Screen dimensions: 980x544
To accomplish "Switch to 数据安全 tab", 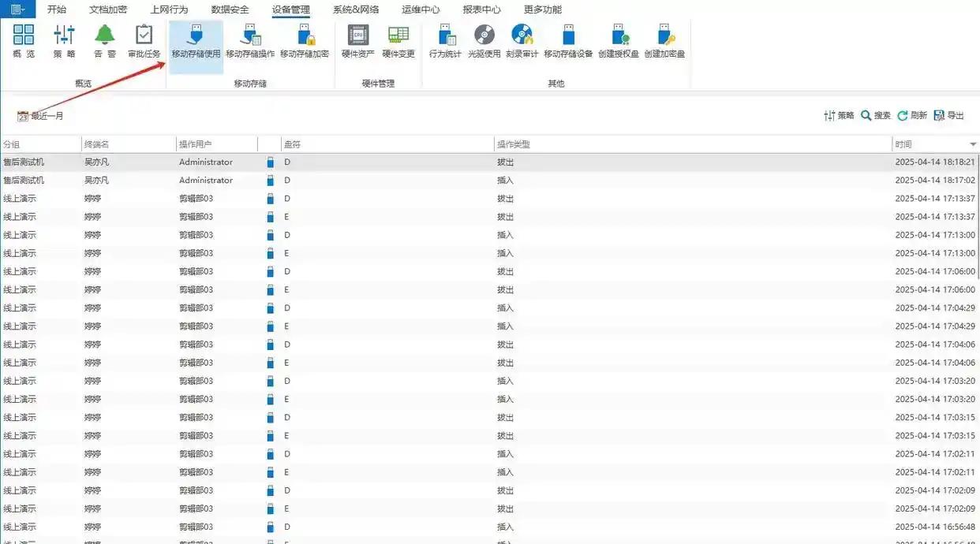I will tap(230, 9).
